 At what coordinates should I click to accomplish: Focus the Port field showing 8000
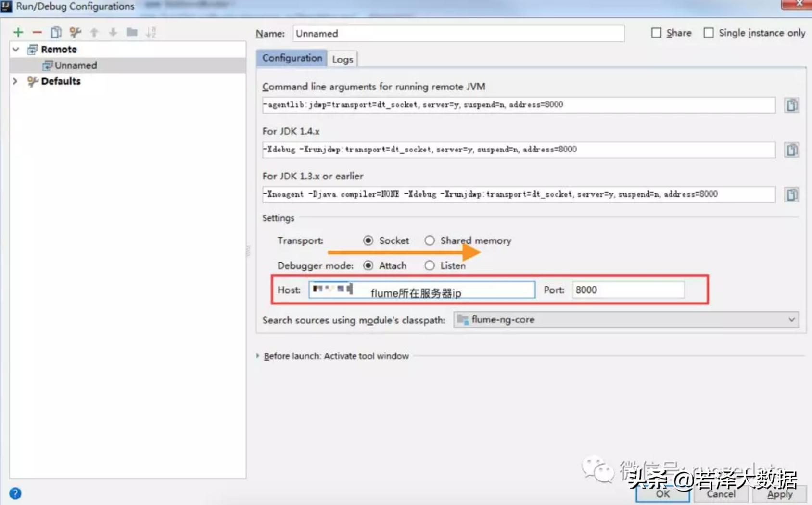[x=628, y=290]
